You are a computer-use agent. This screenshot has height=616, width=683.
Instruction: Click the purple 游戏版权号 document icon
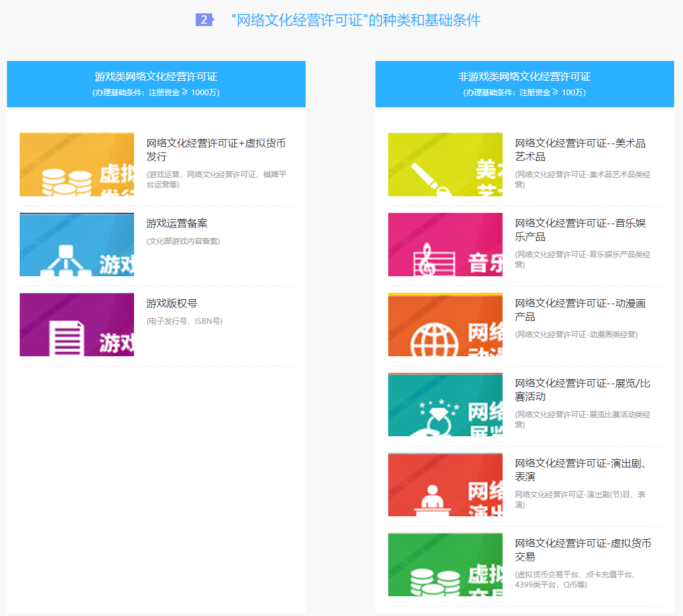coord(76,325)
